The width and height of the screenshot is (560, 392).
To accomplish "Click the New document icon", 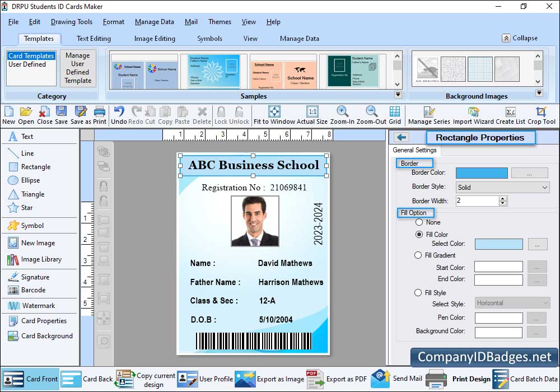I will [8, 115].
